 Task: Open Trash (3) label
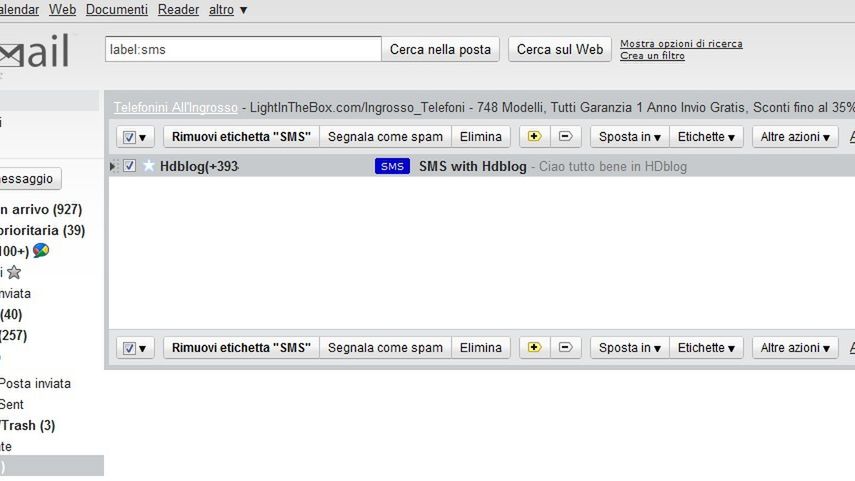pyautogui.click(x=27, y=425)
